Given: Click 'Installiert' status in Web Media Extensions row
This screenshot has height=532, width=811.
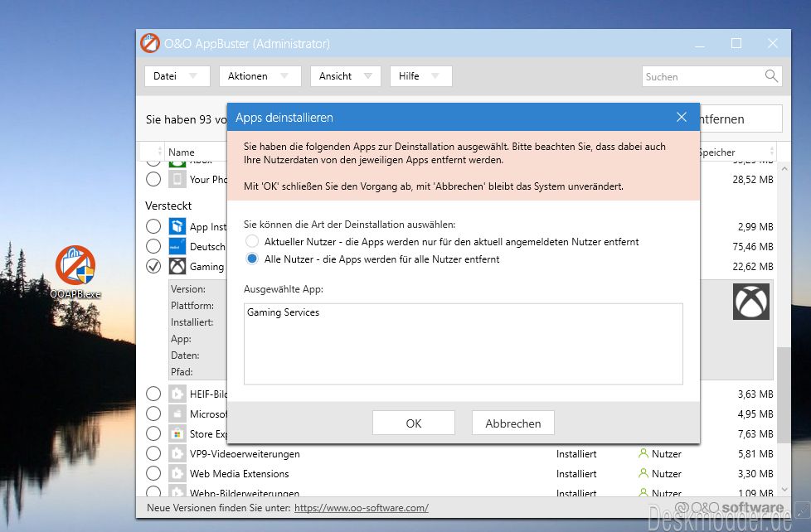Looking at the screenshot, I should tap(576, 473).
